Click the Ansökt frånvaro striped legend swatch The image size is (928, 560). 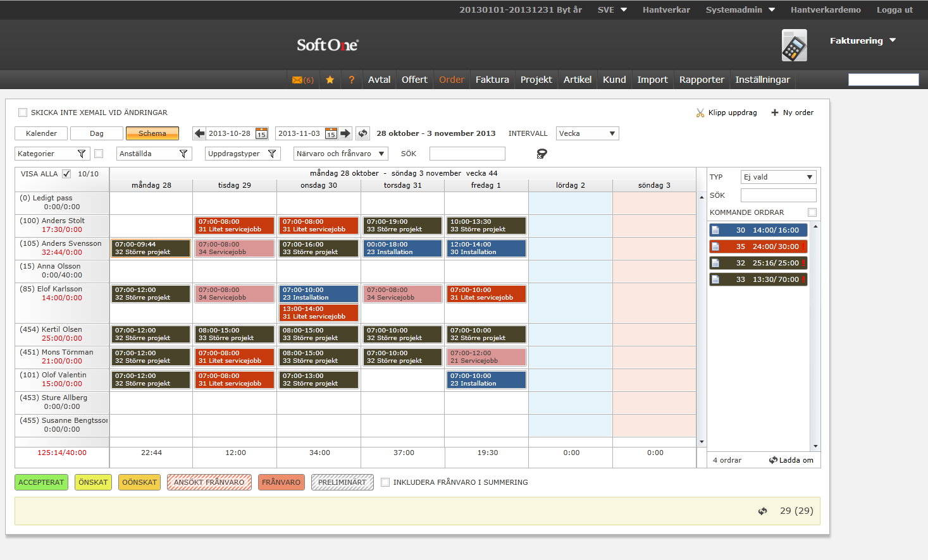pyautogui.click(x=209, y=482)
